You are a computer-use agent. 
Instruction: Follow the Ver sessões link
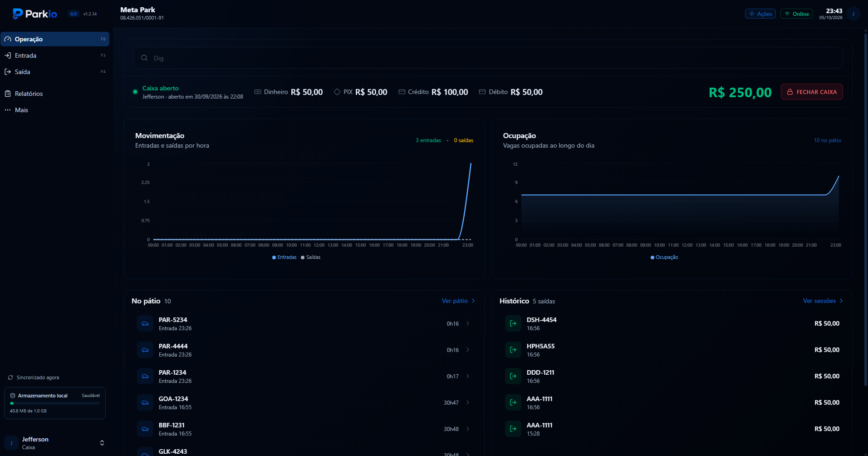coord(823,301)
